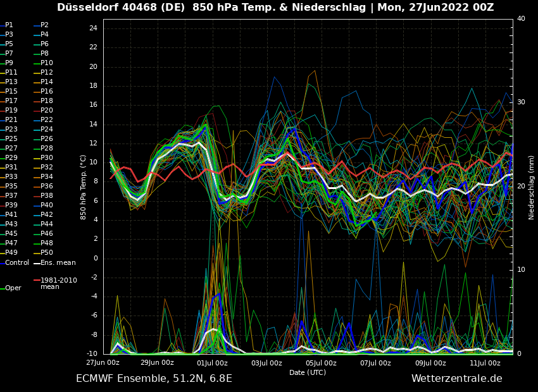Click the 1981-2010 mean legend entry
Screen dimensions: 538x392
(x=58, y=283)
